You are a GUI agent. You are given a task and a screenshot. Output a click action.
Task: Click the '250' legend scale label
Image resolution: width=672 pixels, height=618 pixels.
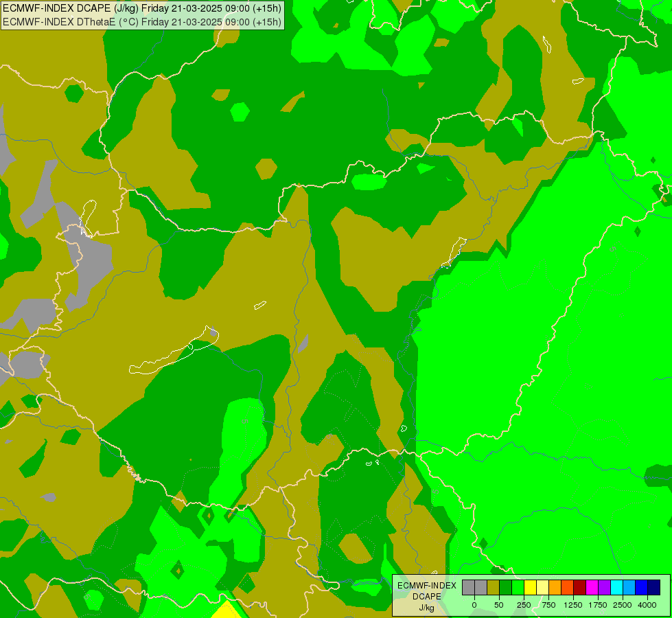524,605
